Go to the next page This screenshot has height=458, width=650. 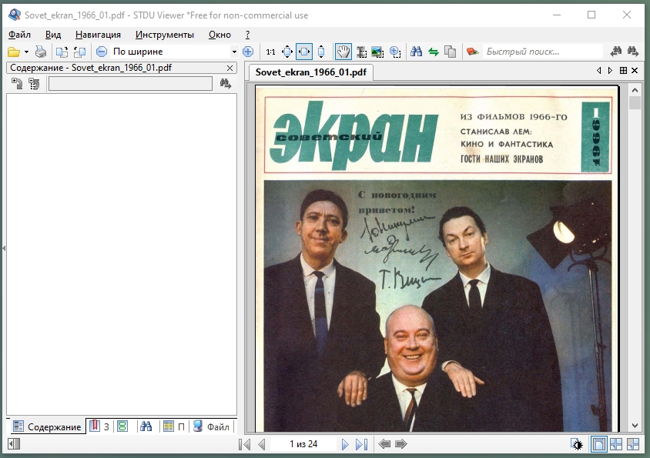pyautogui.click(x=344, y=444)
